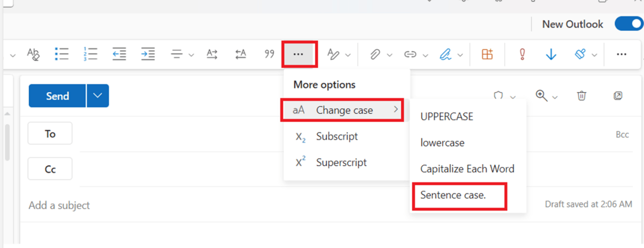
Task: Expand the sensitivity dropdown arrow
Action: [594, 55]
